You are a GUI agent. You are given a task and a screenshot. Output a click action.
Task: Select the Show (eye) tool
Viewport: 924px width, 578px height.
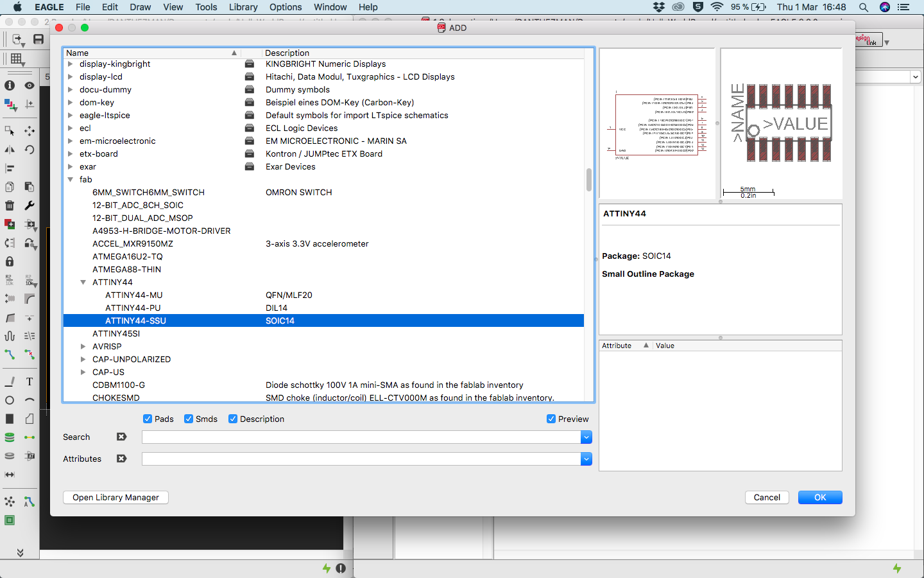(x=30, y=85)
